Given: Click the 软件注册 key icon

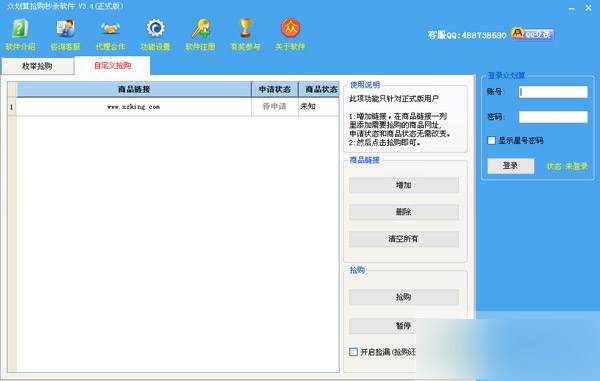Looking at the screenshot, I should 201,35.
